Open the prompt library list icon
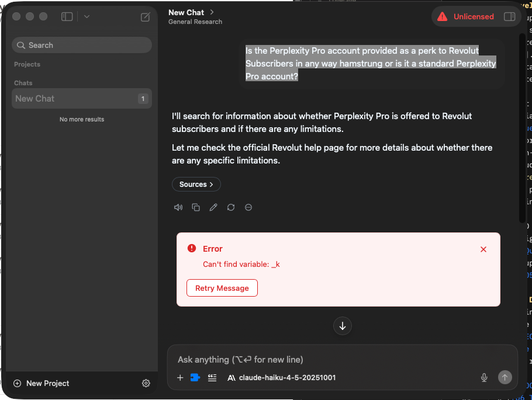Image resolution: width=532 pixels, height=400 pixels. (212, 378)
